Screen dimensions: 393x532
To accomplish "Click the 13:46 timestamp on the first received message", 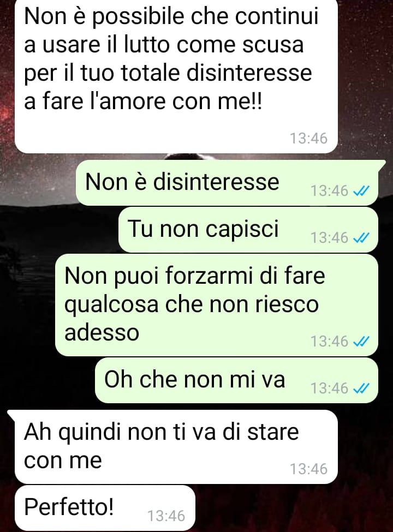I will [308, 139].
